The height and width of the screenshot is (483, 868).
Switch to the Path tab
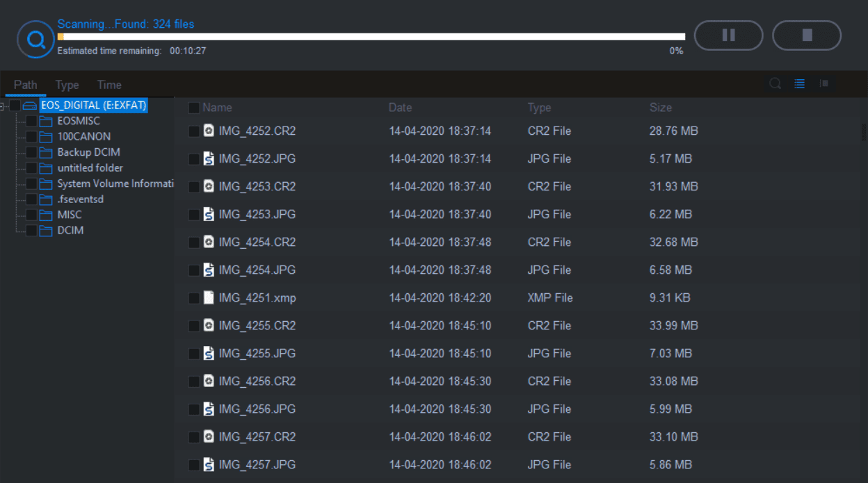(x=26, y=85)
